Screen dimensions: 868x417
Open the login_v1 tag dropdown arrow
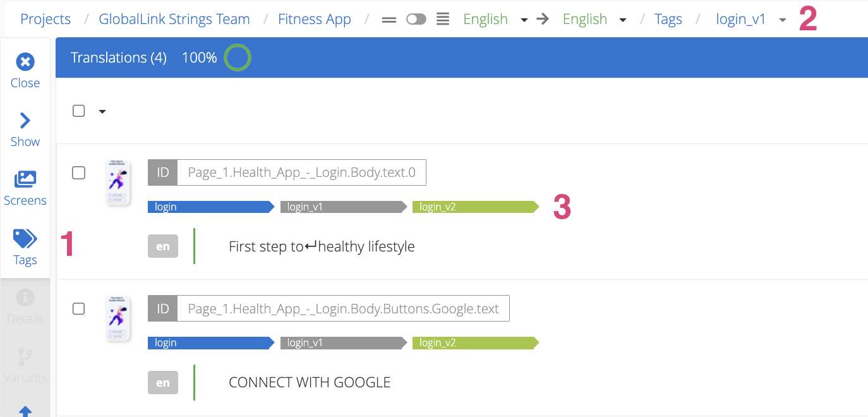coord(783,20)
